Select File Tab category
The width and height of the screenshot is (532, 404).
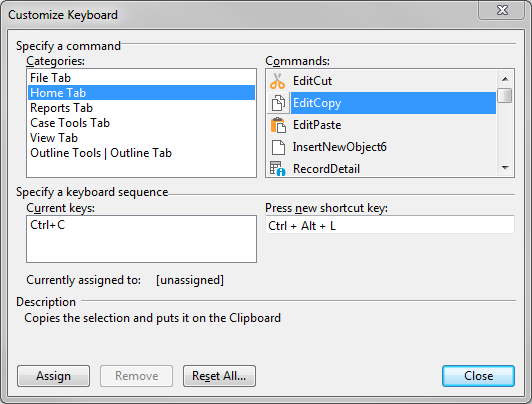(141, 78)
